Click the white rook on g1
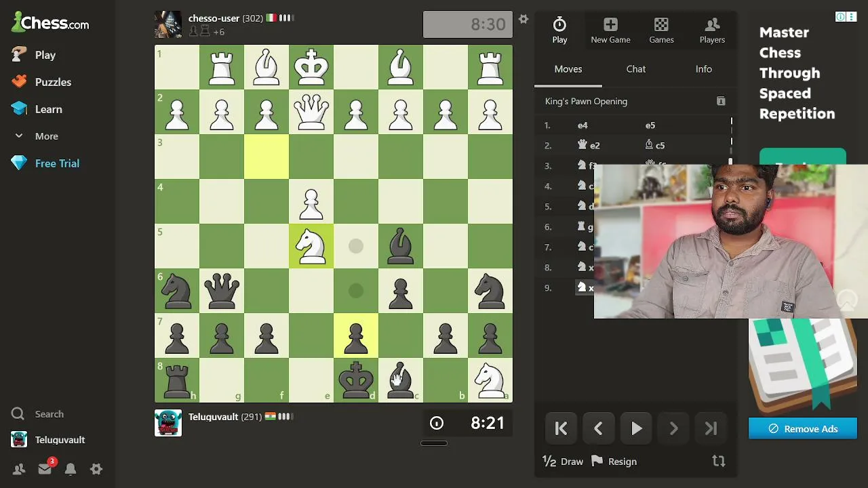This screenshot has width=868, height=488. [x=222, y=67]
